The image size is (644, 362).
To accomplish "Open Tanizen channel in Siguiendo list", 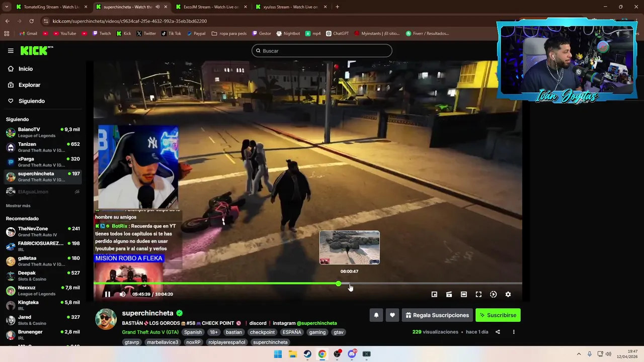I will 43,147.
